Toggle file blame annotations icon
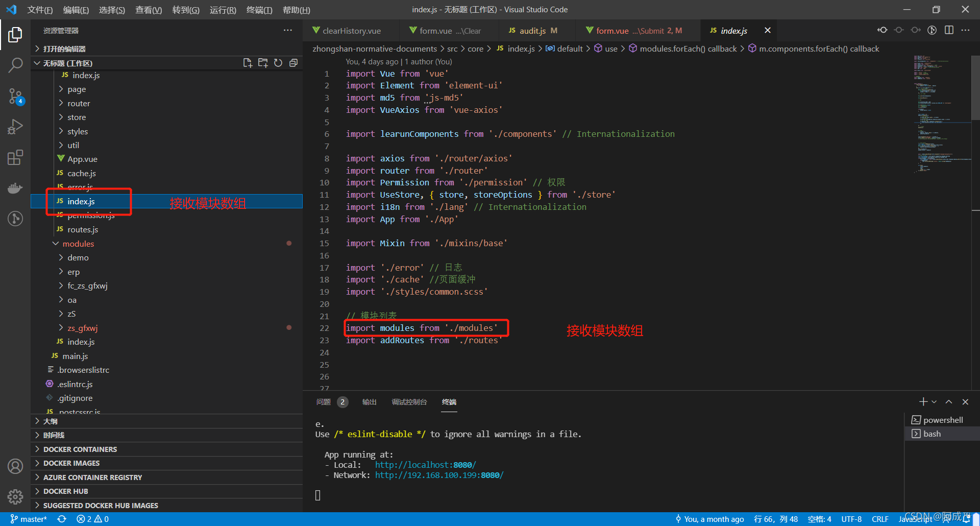Image resolution: width=980 pixels, height=526 pixels. pyautogui.click(x=932, y=30)
